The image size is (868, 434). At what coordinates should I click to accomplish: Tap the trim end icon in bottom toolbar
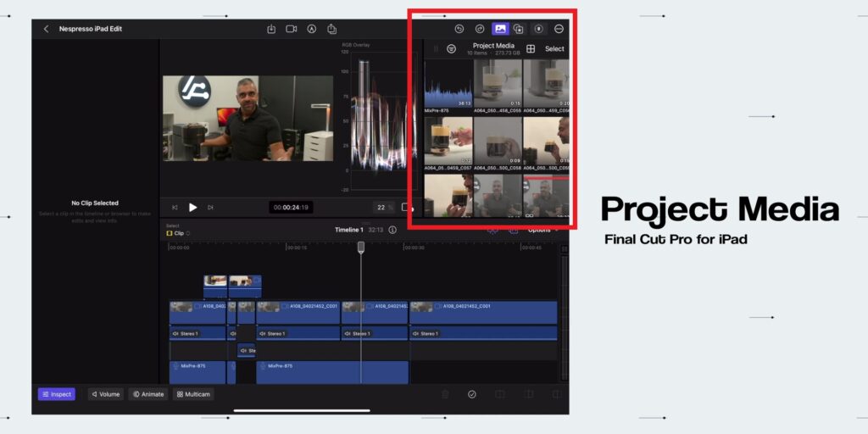tap(556, 394)
